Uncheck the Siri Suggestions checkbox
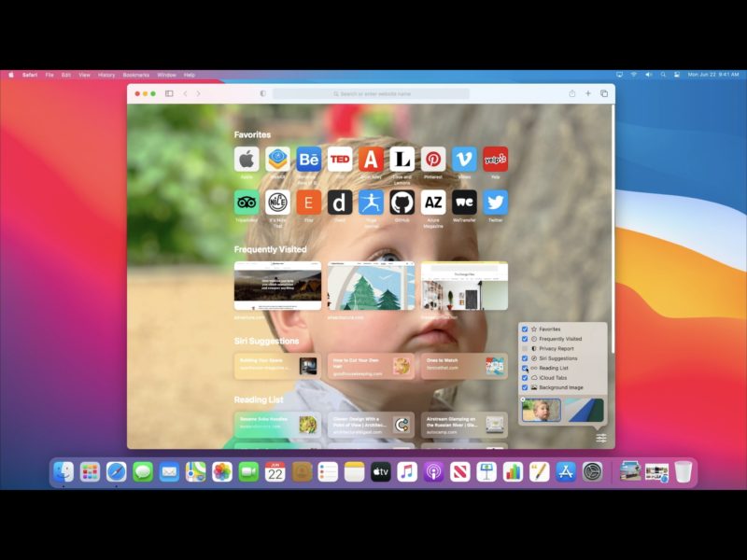Image resolution: width=747 pixels, height=560 pixels. coord(525,358)
